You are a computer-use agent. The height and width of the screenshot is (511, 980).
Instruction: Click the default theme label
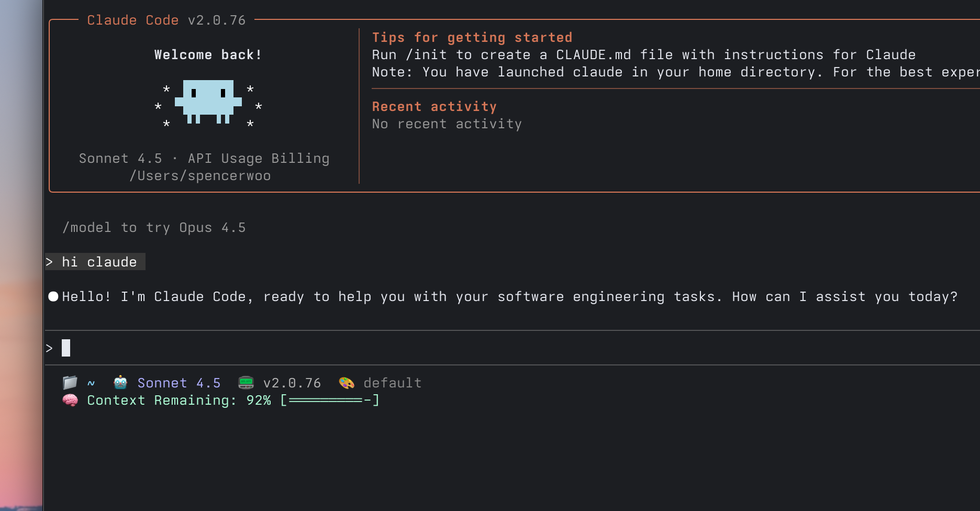[x=393, y=383]
